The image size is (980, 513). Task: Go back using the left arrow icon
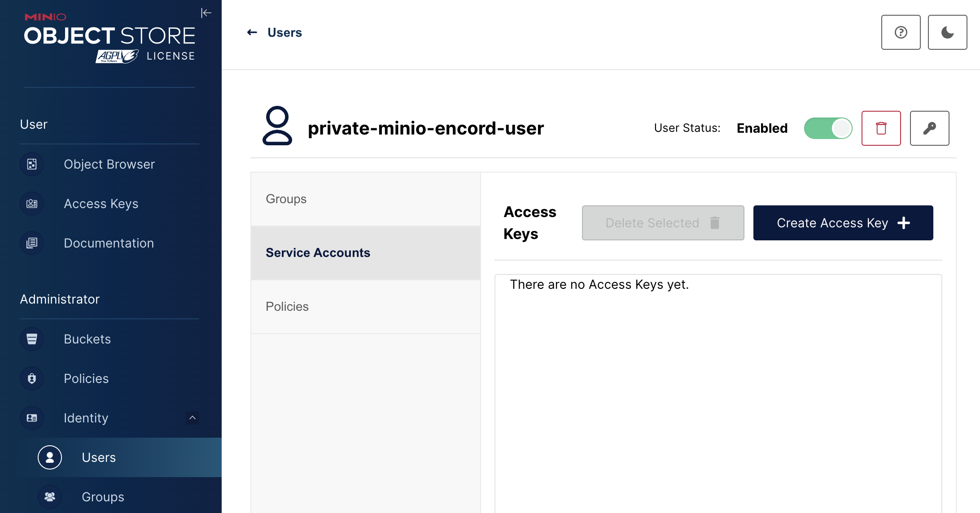tap(252, 32)
